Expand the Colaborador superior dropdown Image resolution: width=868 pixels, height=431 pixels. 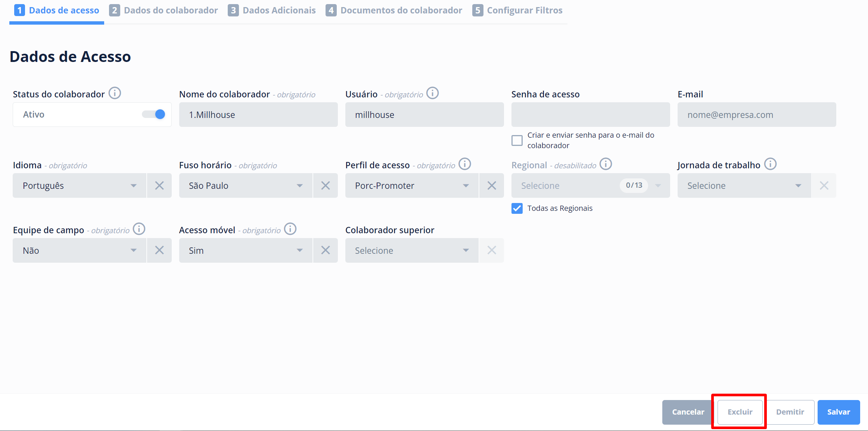[x=411, y=250]
